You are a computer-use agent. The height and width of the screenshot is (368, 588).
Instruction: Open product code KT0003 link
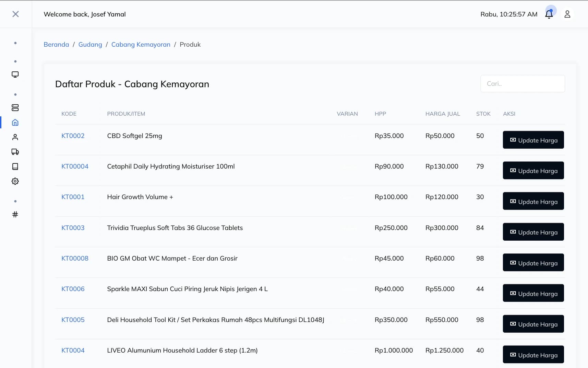(73, 228)
